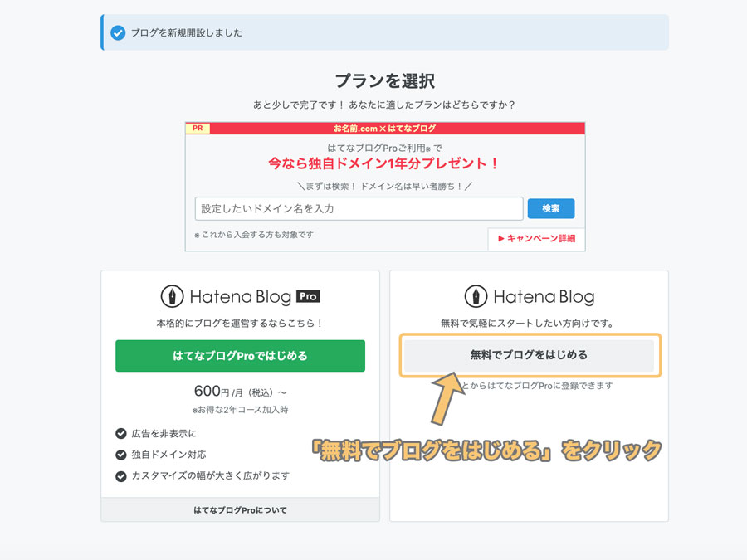Click the お名前.com×はてなブログ banner header
Screen dimensions: 747x560
tap(385, 128)
